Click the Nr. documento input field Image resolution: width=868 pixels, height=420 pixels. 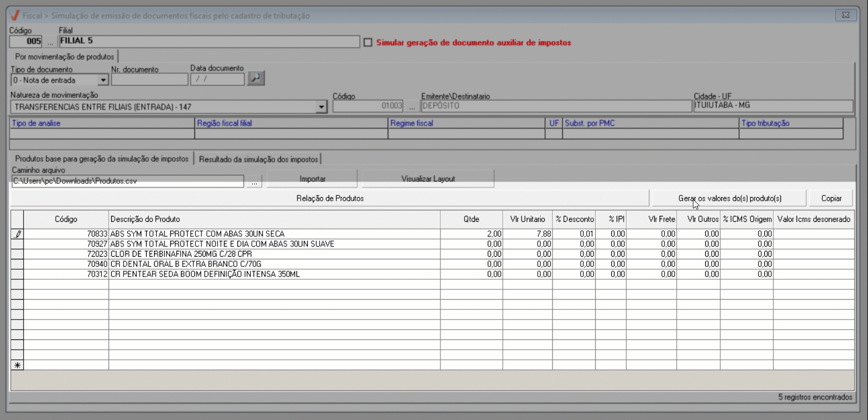(149, 79)
